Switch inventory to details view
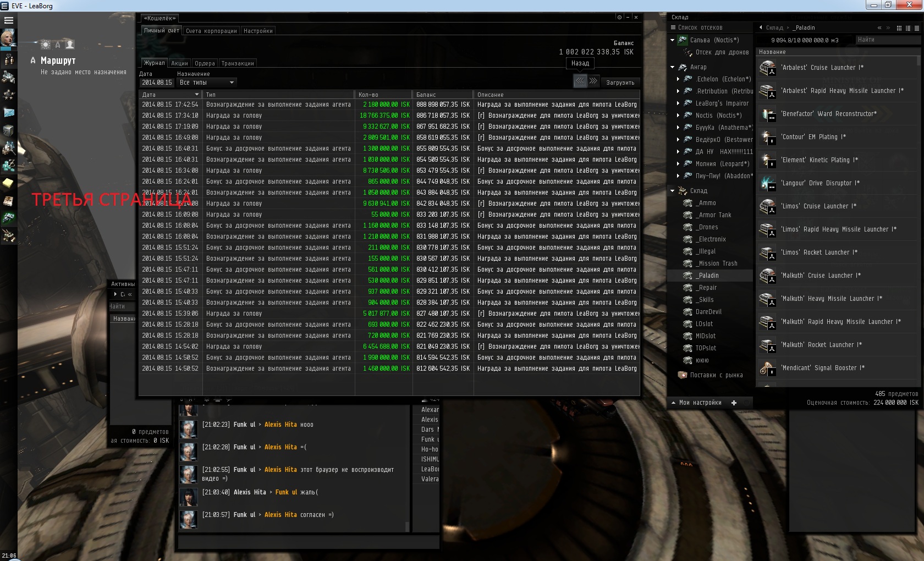The width and height of the screenshot is (924, 561). [x=908, y=28]
